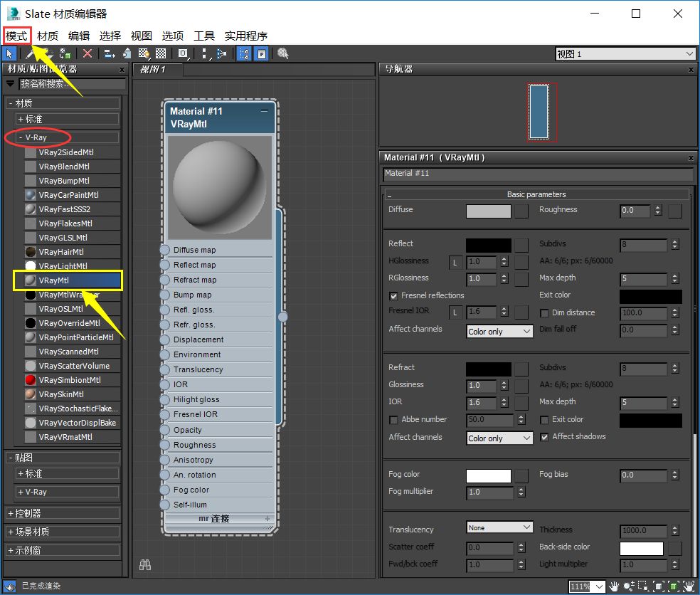Toggle the L lock button beside HGlossiness

coord(455,263)
